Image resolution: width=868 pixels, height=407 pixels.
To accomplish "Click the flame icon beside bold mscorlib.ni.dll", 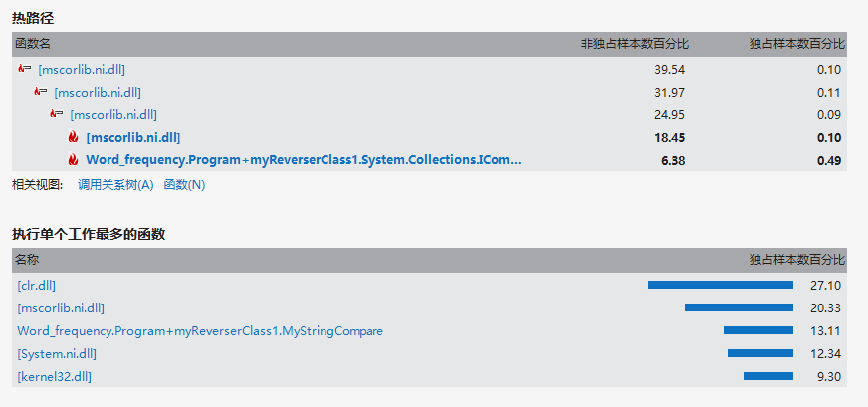I will tap(73, 137).
